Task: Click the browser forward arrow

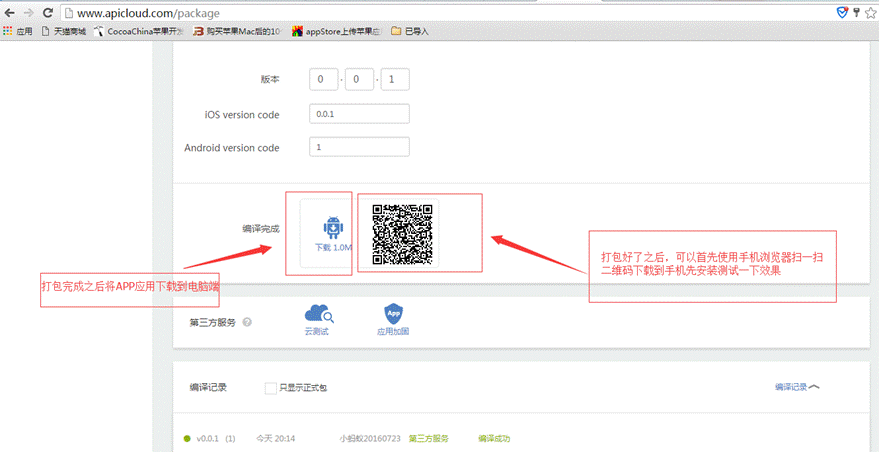Action: (x=28, y=13)
